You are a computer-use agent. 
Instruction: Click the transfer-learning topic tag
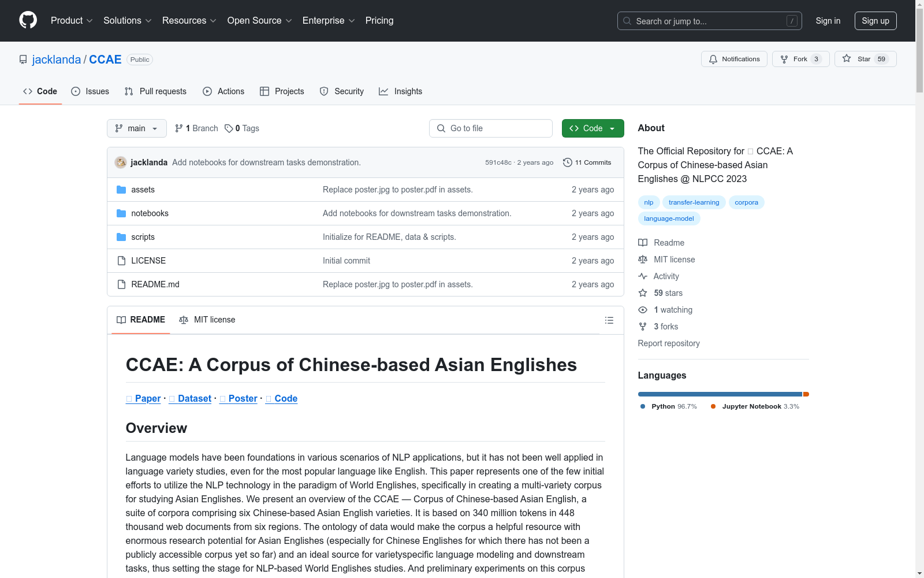tap(694, 202)
